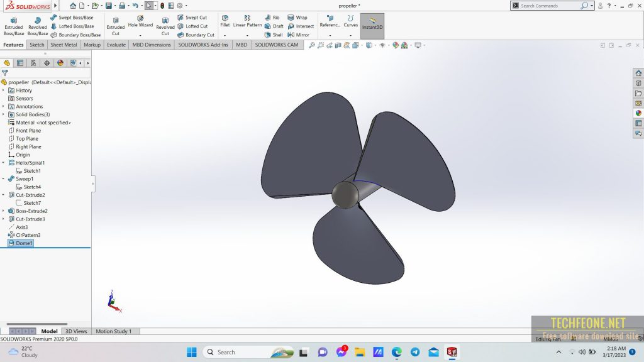Click the Revolved Boss/Base tool
The width and height of the screenshot is (644, 362).
pos(37,26)
